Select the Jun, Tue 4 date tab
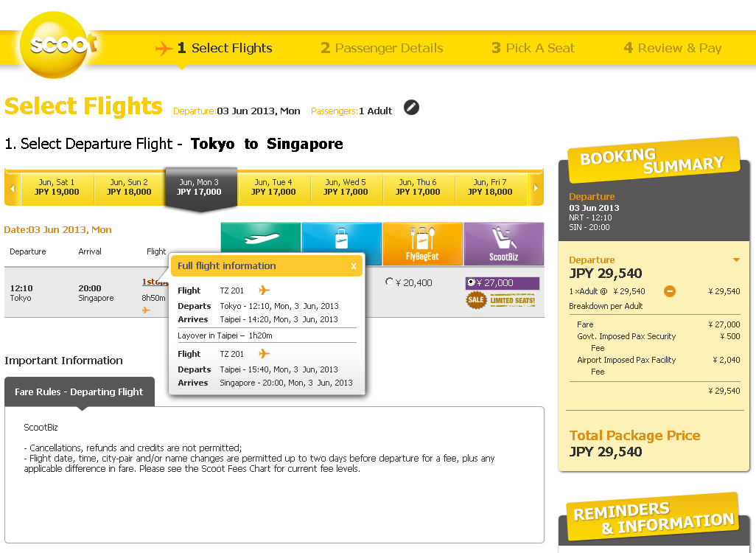This screenshot has height=553, width=756. (273, 187)
